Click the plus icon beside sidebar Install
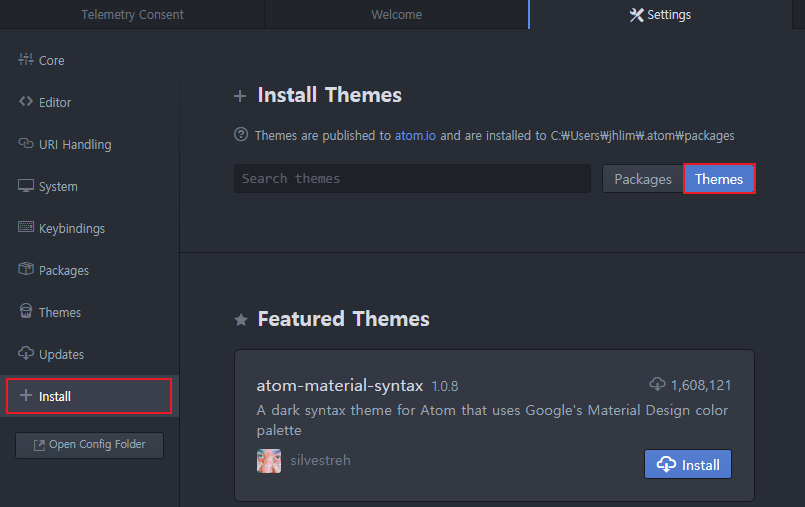 (x=26, y=395)
